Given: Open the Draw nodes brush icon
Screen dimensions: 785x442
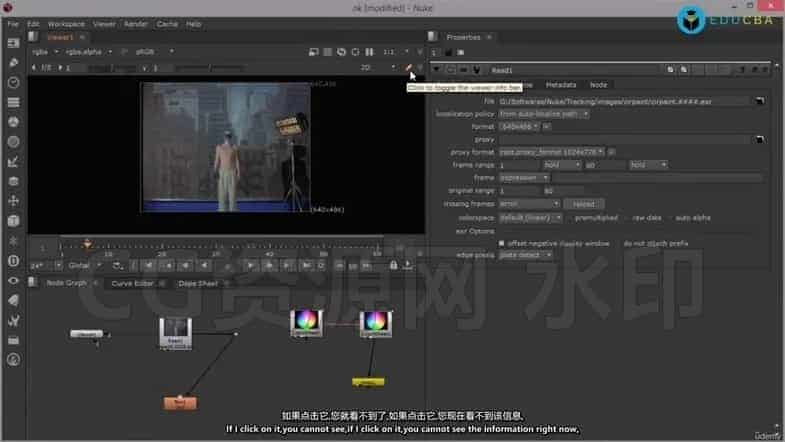Looking at the screenshot, I should [x=14, y=63].
